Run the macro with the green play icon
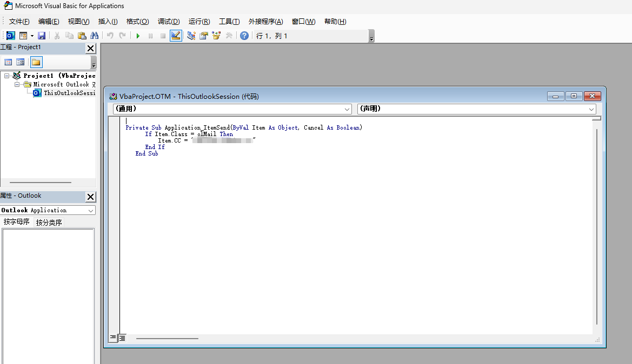The image size is (632, 364). click(x=138, y=36)
